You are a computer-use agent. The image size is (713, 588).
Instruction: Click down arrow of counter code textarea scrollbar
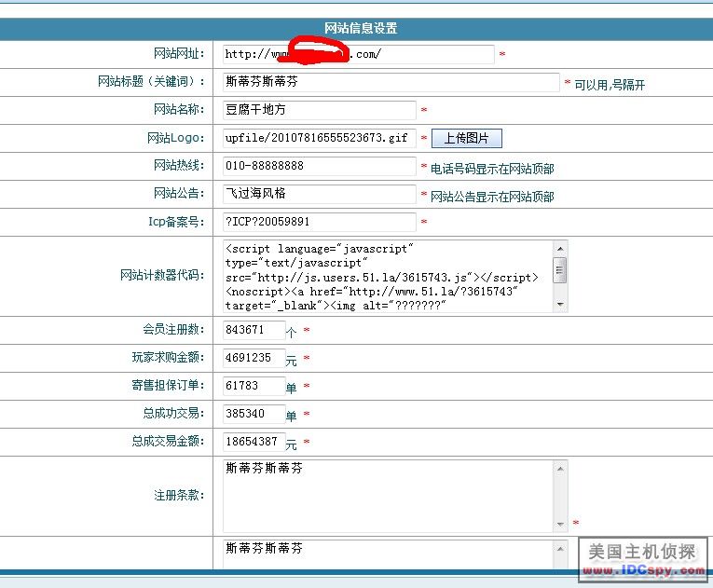[560, 304]
